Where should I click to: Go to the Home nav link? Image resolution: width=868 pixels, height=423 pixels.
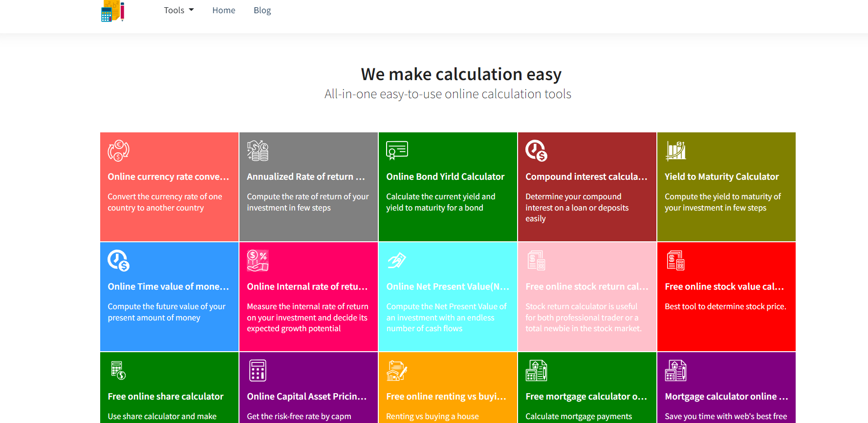(x=224, y=10)
